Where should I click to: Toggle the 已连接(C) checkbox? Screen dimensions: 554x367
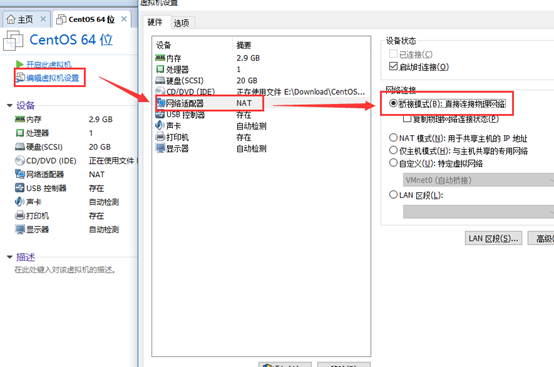pyautogui.click(x=393, y=54)
